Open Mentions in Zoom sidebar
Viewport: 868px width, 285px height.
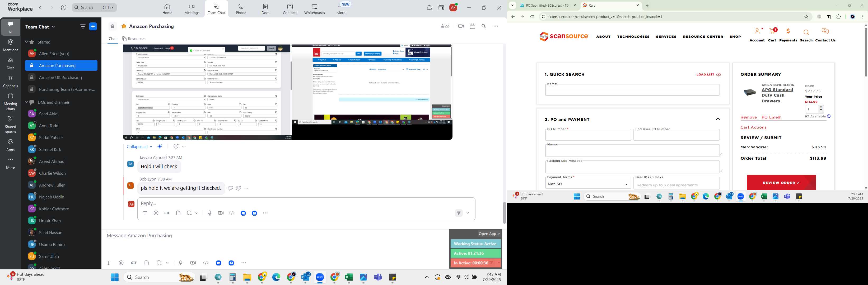11,45
